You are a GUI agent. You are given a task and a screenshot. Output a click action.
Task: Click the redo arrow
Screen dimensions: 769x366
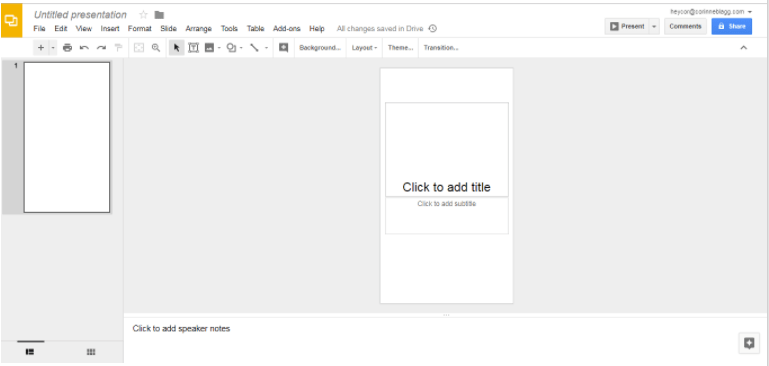101,48
